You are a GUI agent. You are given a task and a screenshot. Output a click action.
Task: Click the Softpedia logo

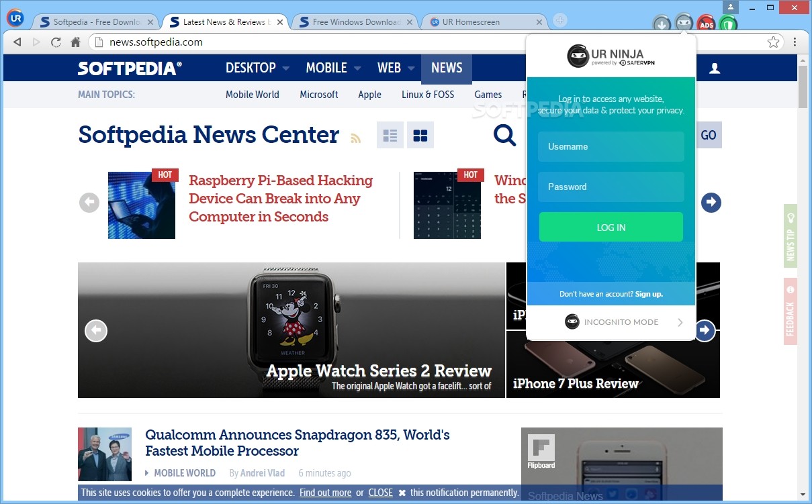coord(130,68)
